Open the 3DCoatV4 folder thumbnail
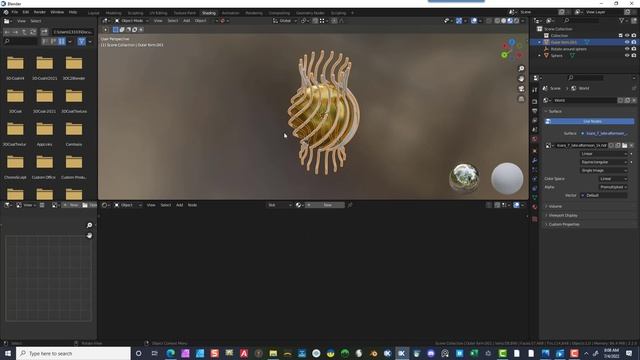 [x=15, y=67]
